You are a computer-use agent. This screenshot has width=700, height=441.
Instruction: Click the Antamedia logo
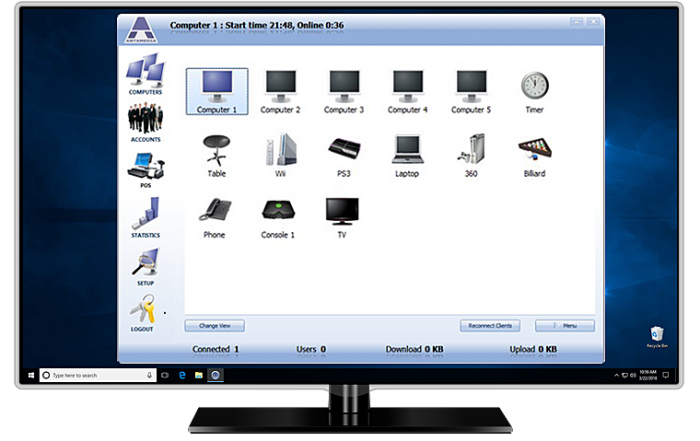141,30
